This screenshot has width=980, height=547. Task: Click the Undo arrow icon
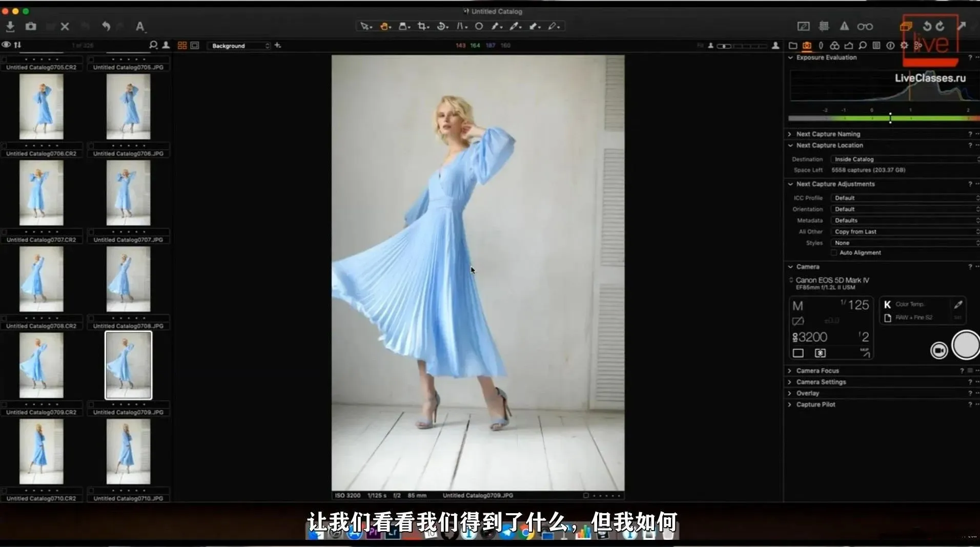(106, 26)
